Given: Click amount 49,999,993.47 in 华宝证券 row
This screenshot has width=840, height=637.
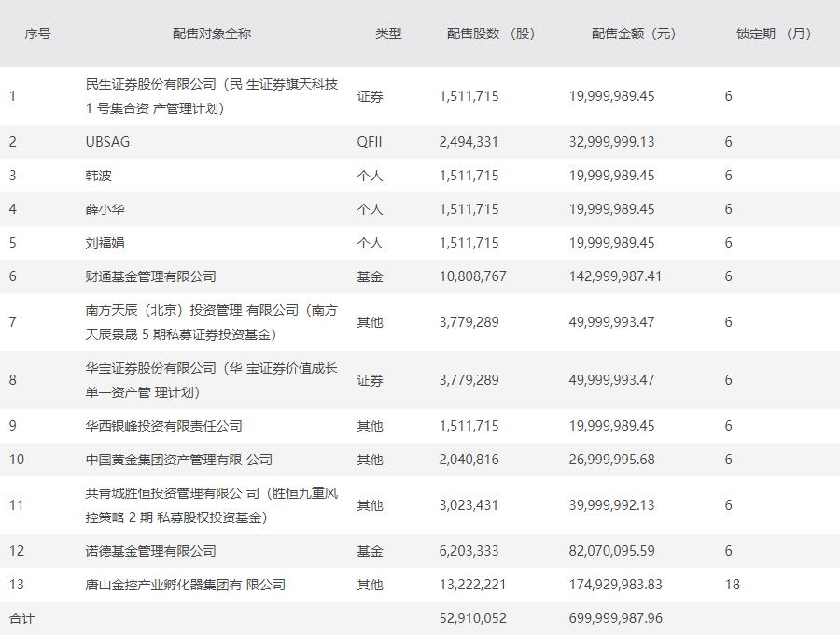Looking at the screenshot, I should 611,380.
